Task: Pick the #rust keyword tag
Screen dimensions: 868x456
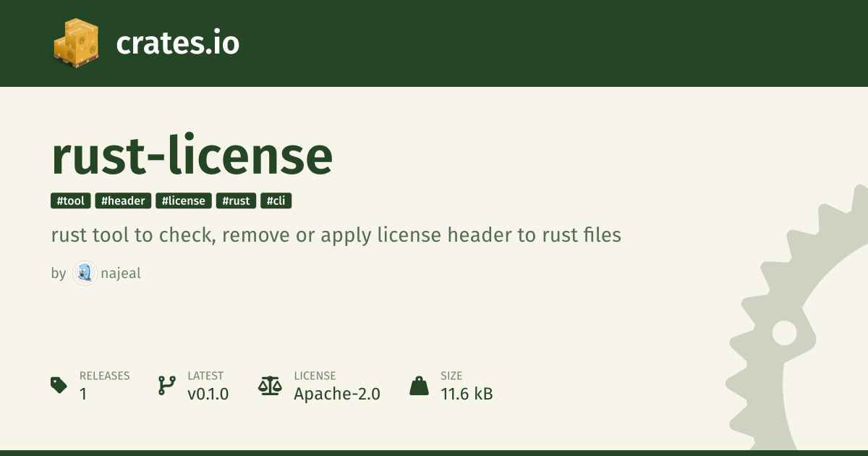Action: click(x=236, y=201)
